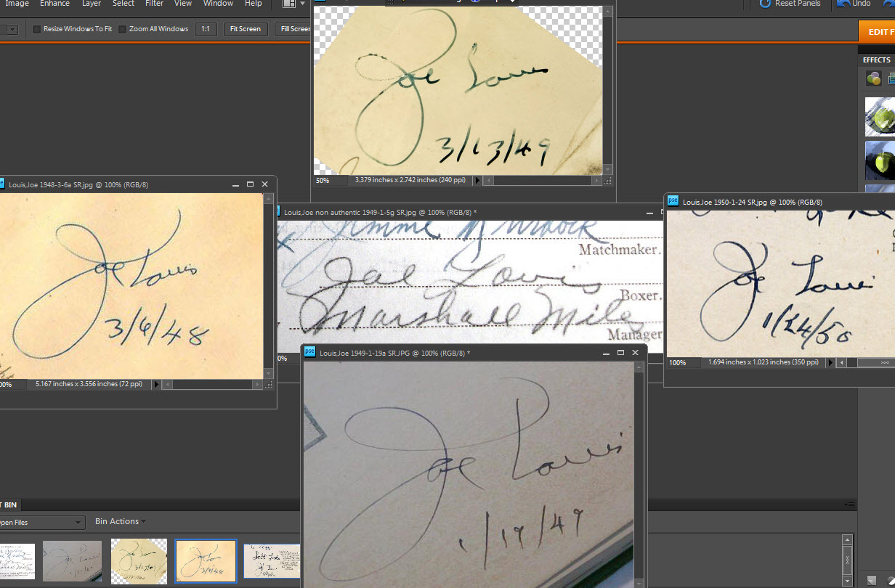Click the Louis,Joe 1949-1-19a SR.JPG title
The image size is (895, 588).
(x=395, y=354)
